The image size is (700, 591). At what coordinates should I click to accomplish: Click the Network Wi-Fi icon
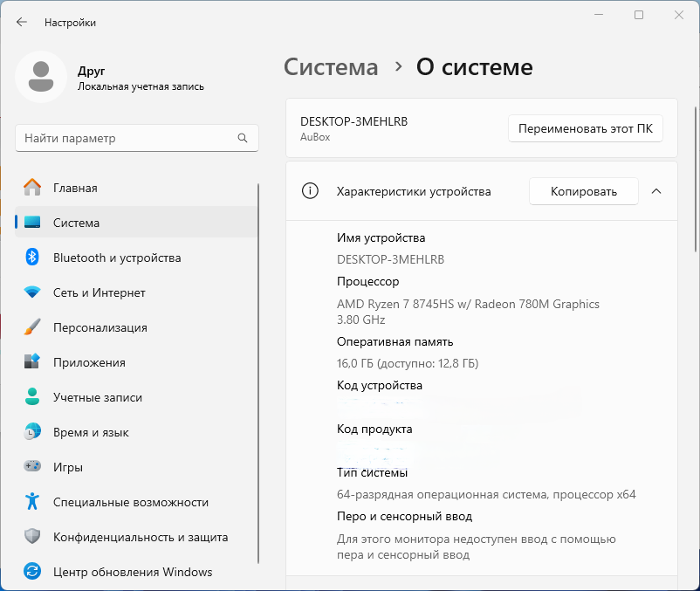tap(32, 292)
